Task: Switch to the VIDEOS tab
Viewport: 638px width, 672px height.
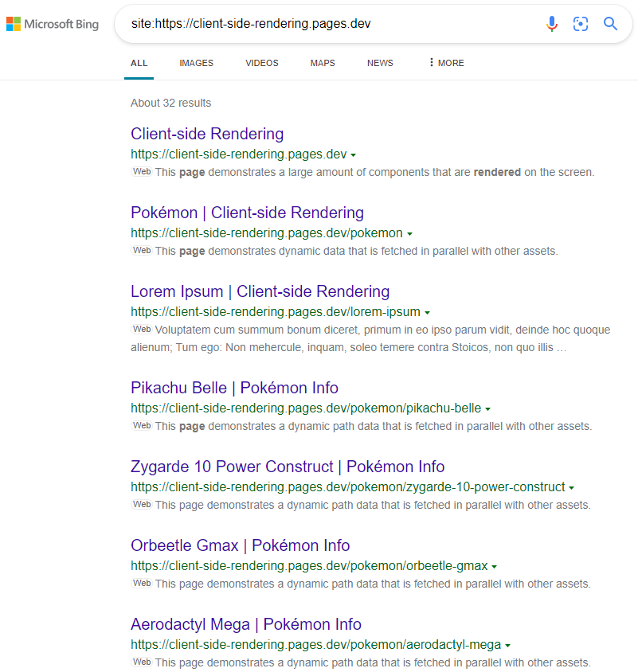Action: click(x=261, y=62)
